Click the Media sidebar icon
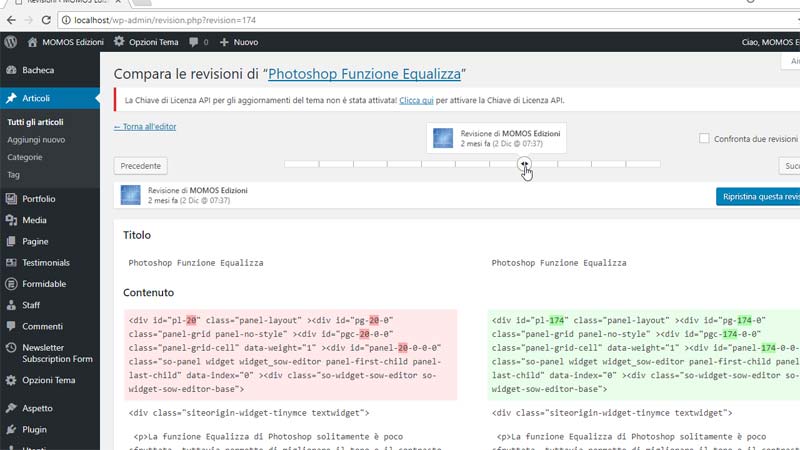The height and width of the screenshot is (450, 800). click(x=11, y=220)
